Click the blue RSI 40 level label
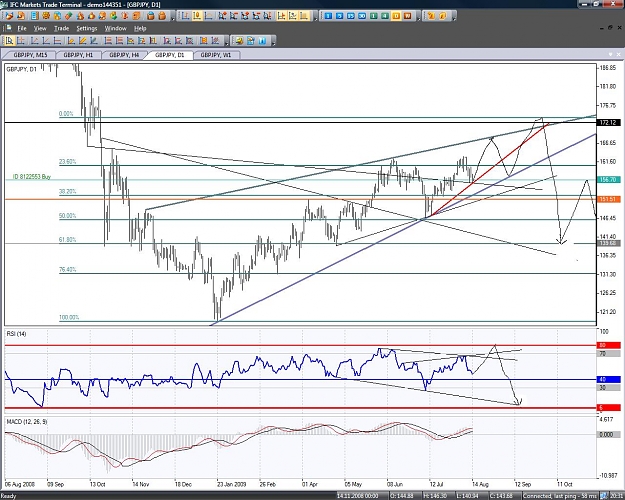The image size is (625, 500). click(x=608, y=379)
